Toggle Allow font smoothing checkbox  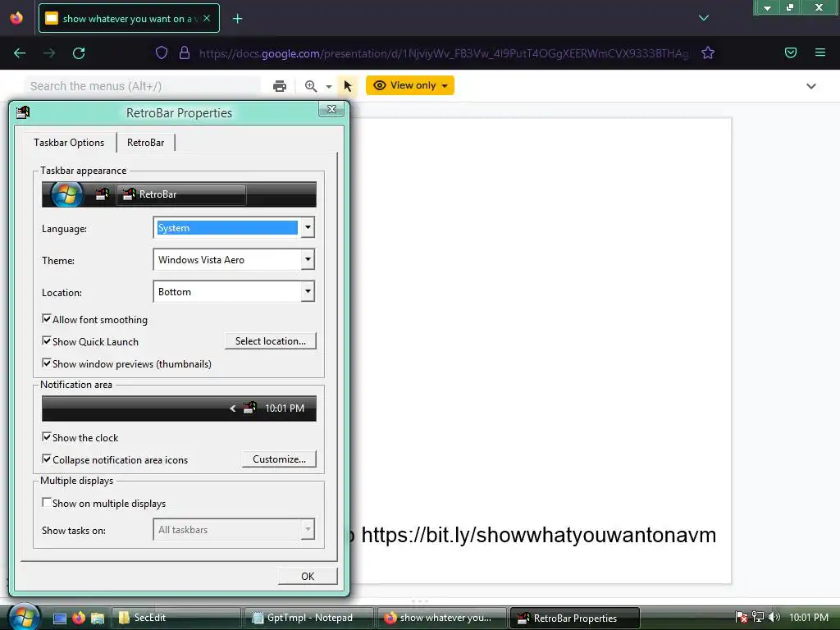click(47, 319)
